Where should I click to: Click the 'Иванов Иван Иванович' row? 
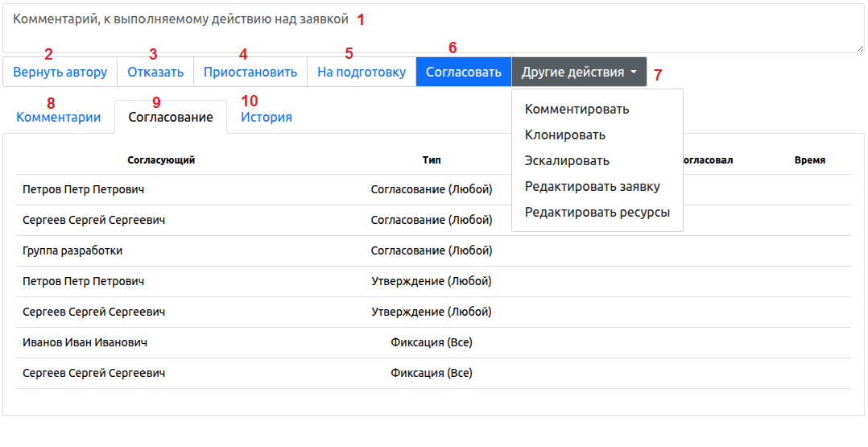(85, 342)
